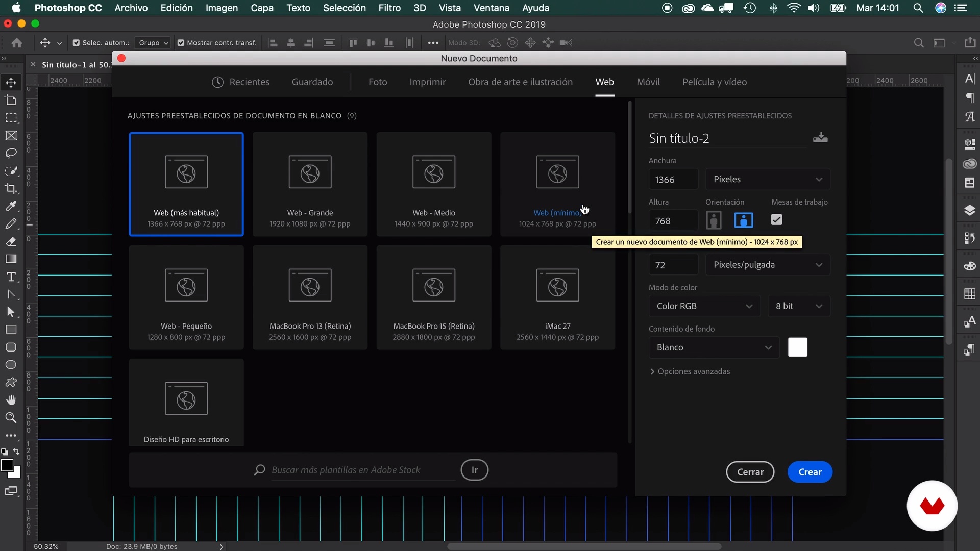
Task: Select the Crop tool
Action: (x=11, y=188)
